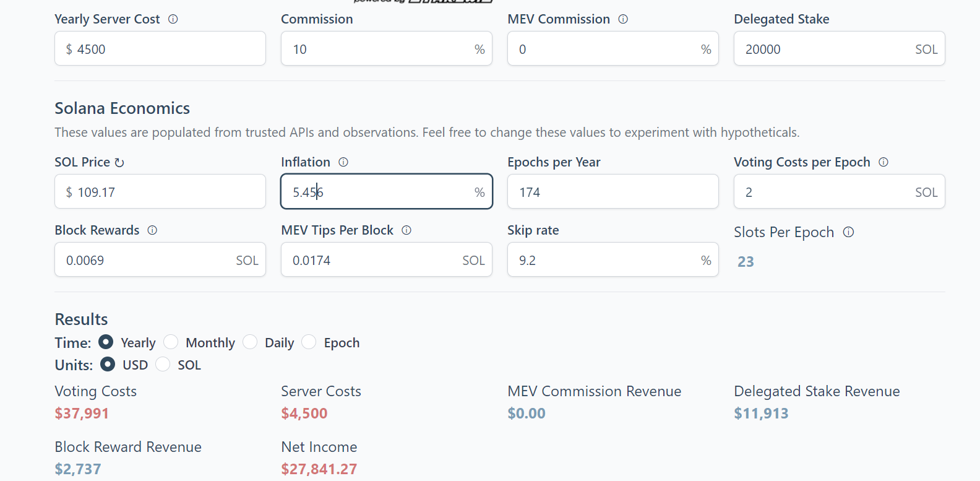Viewport: 980px width, 481px height.
Task: Click the Slots Per Epoch value 23
Action: click(x=746, y=262)
